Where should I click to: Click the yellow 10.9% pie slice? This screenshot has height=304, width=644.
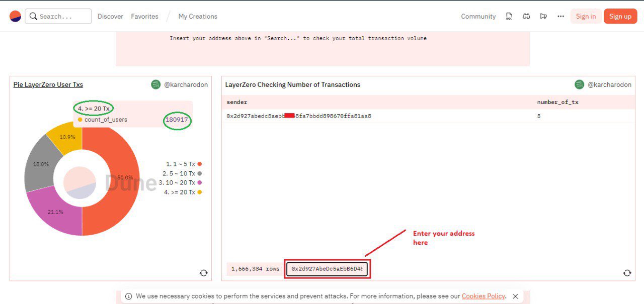(x=68, y=136)
